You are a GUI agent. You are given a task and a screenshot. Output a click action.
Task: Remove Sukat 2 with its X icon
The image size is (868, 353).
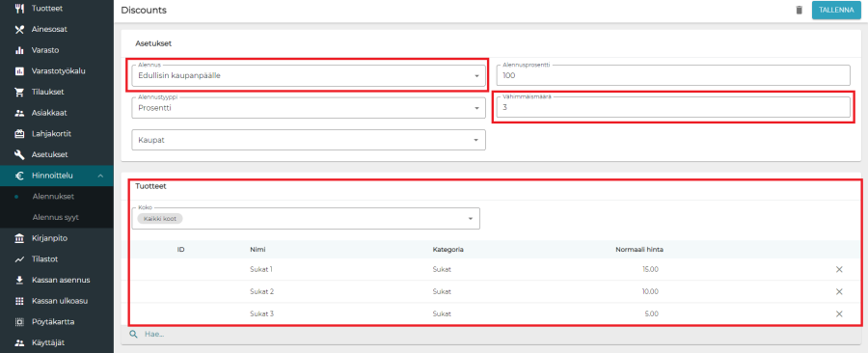(839, 291)
